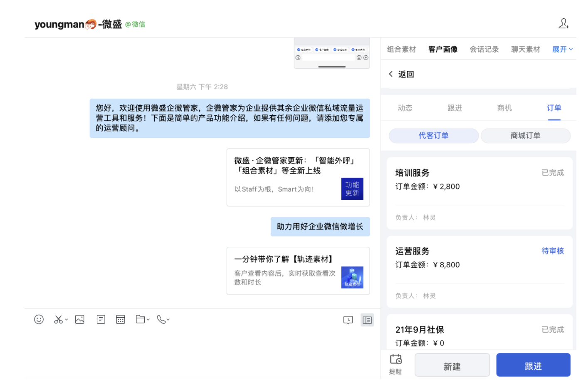Open the 轨迹素材 article card
588x388 pixels.
click(x=298, y=271)
